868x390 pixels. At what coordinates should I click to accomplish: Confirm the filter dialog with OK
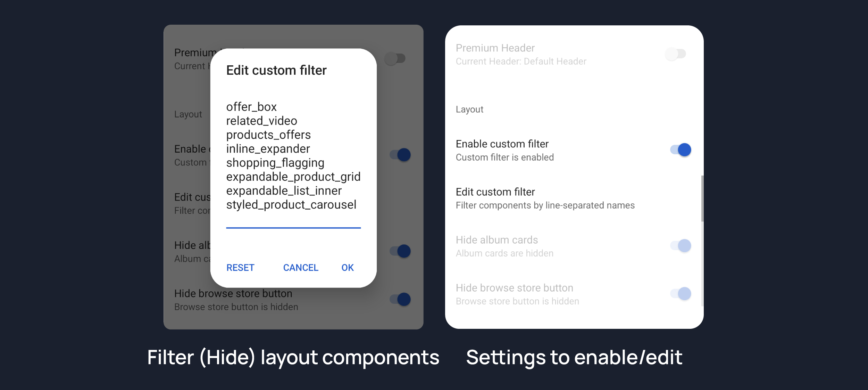(347, 268)
